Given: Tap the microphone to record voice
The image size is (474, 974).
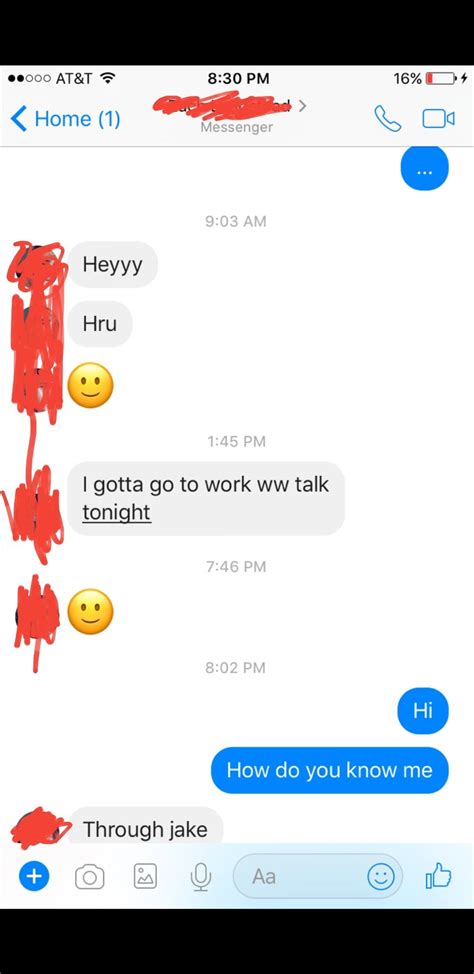Looking at the screenshot, I should point(201,877).
